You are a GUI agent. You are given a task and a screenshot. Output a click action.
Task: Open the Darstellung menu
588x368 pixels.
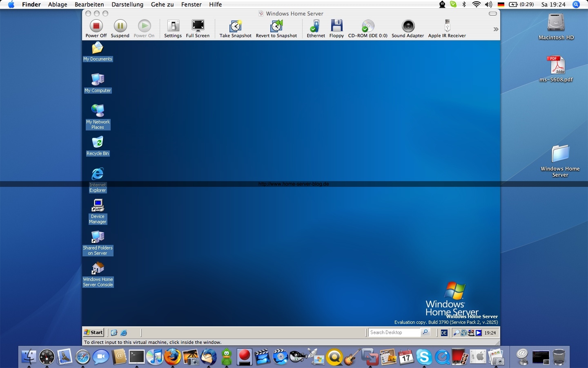[127, 4]
